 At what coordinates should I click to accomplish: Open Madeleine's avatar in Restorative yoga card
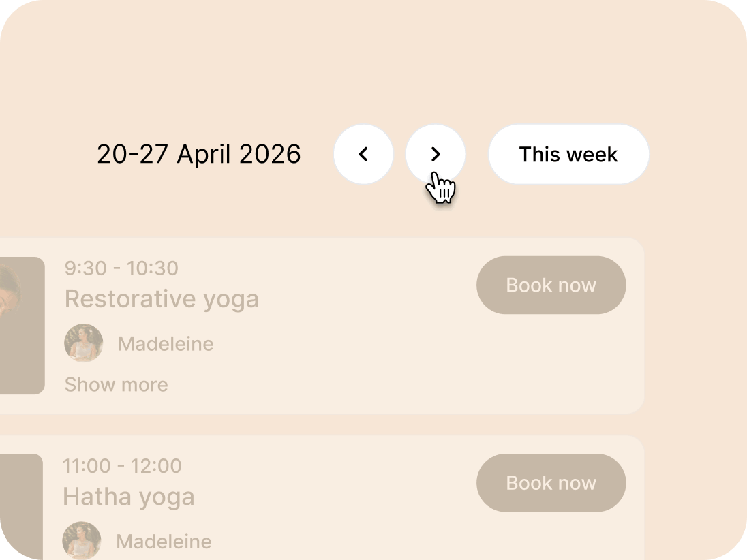[x=83, y=343]
